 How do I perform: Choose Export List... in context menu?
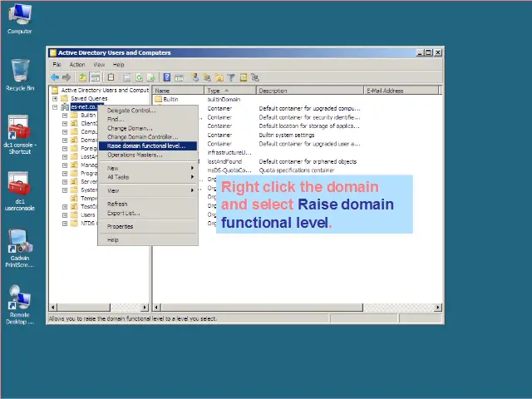point(148,213)
